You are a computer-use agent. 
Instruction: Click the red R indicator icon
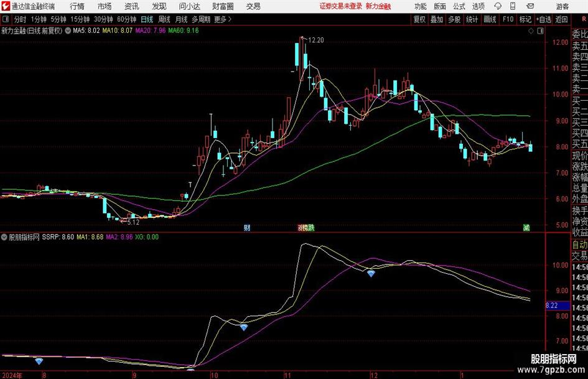pos(584,19)
